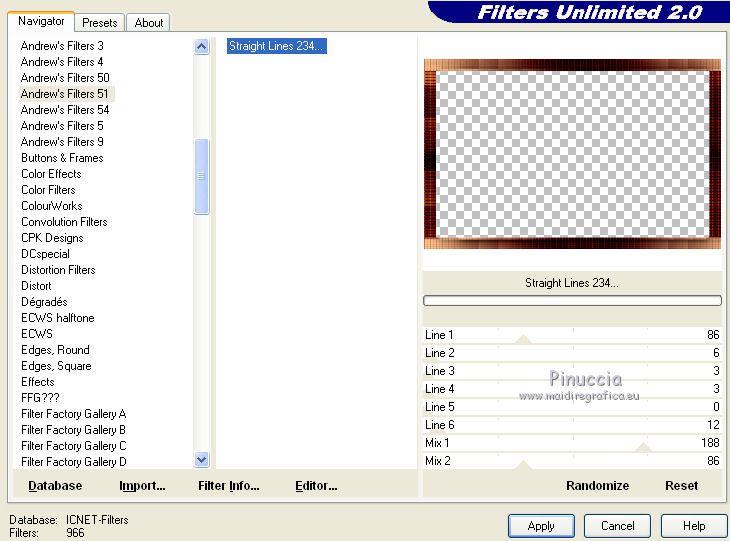Screen dimensions: 730x541
Task: Select Filter Factory Gallery C
Action: [x=74, y=446]
